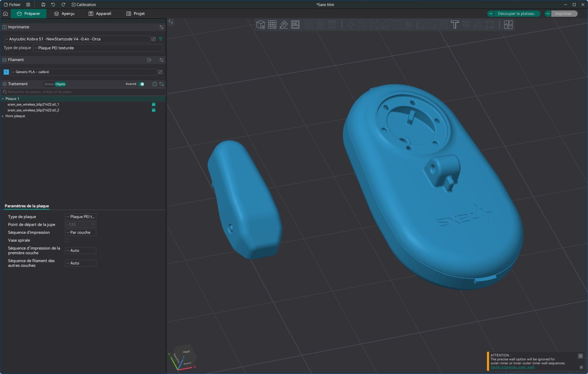Follow the Sauter à precise_outer_wall link
The height and width of the screenshot is (374, 588).
[x=512, y=367]
